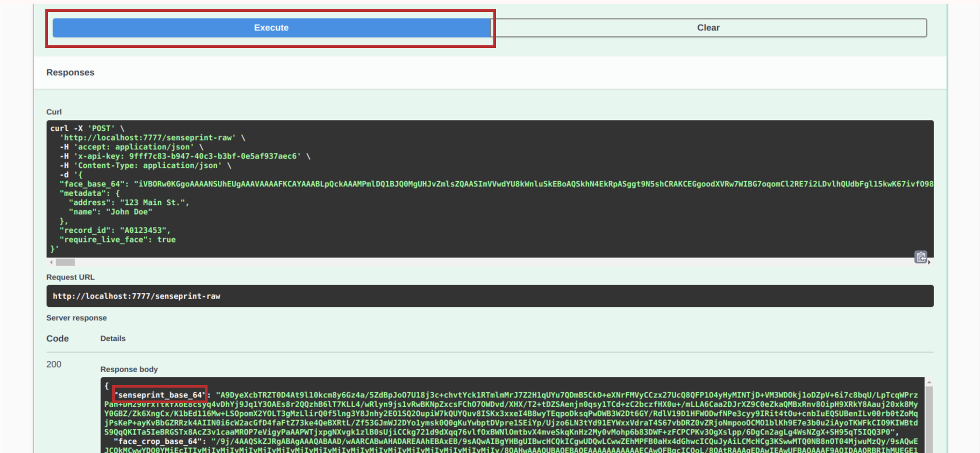Click the Code column header
980x453 pixels.
point(58,339)
